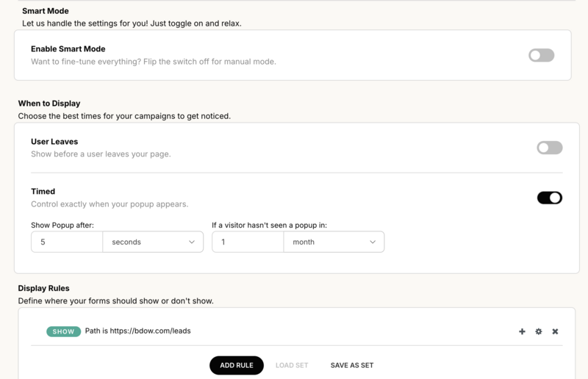Click the Timed section title
588x379 pixels.
pos(43,192)
